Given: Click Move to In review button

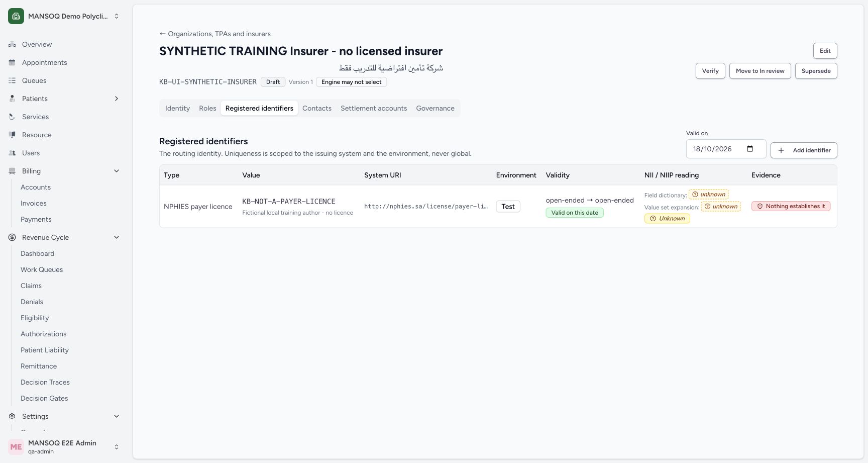Looking at the screenshot, I should pyautogui.click(x=760, y=71).
